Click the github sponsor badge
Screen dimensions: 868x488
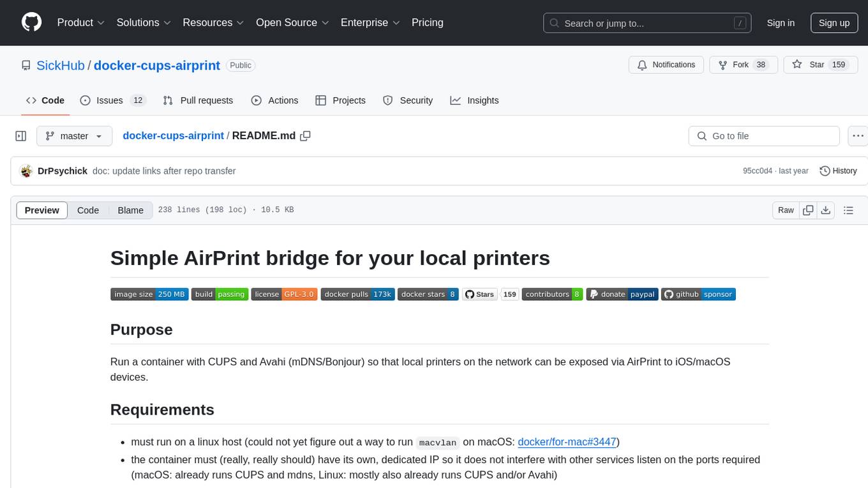click(x=698, y=294)
